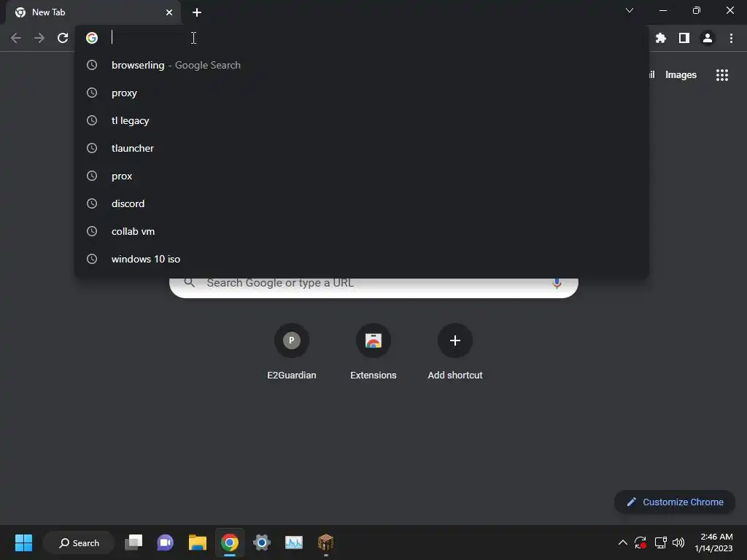Choose the tl legacy suggestion
The image size is (747, 560).
[x=362, y=120]
